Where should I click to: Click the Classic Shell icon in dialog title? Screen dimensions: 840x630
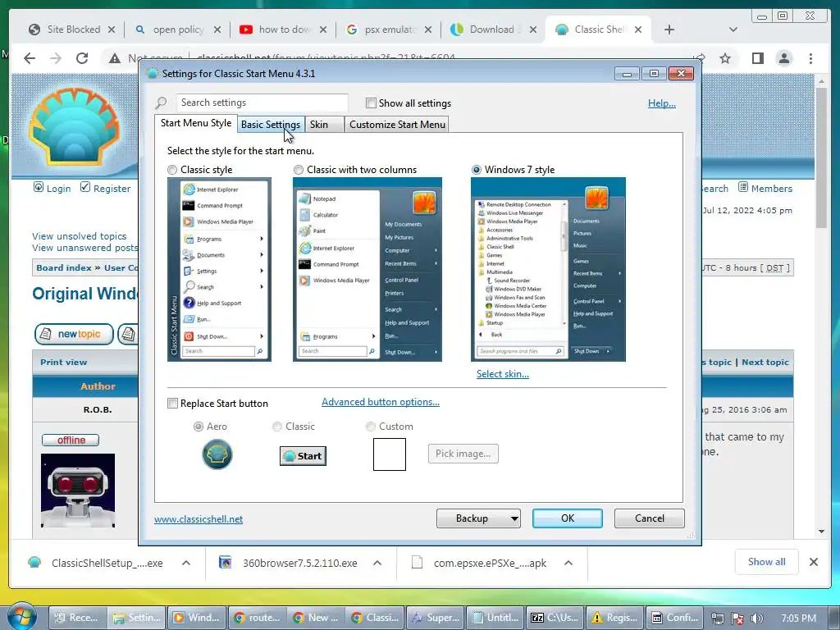[x=152, y=73]
